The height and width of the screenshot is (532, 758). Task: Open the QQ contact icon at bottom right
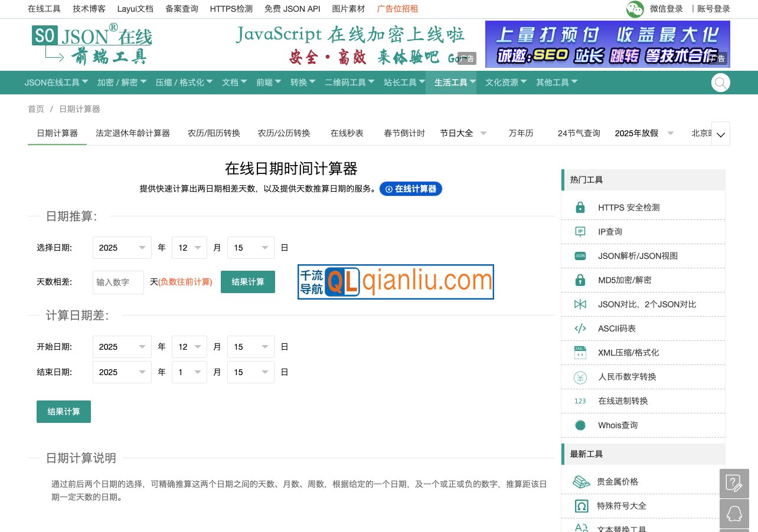pos(734,513)
